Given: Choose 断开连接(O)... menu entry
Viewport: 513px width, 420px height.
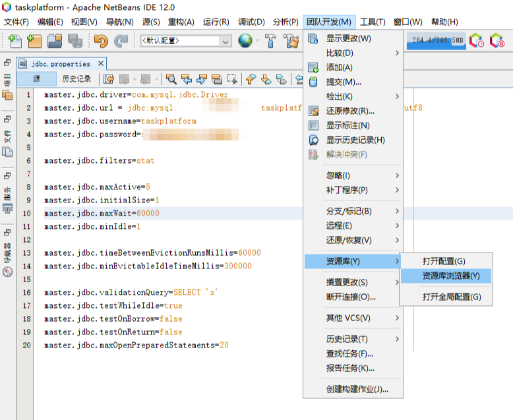Looking at the screenshot, I should 353,297.
